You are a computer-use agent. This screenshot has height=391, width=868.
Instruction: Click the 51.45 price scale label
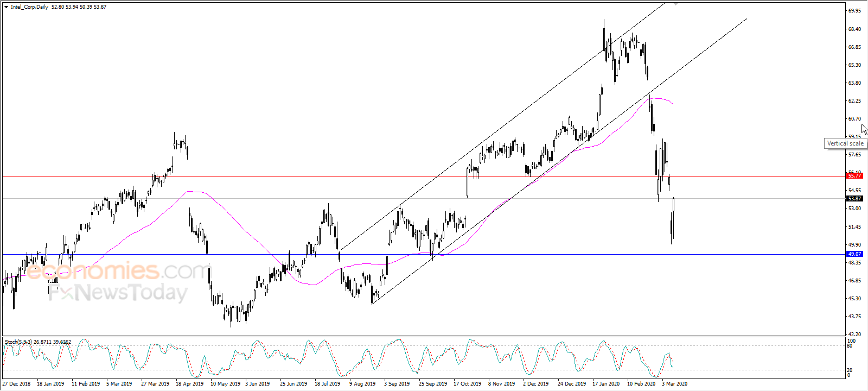(854, 227)
